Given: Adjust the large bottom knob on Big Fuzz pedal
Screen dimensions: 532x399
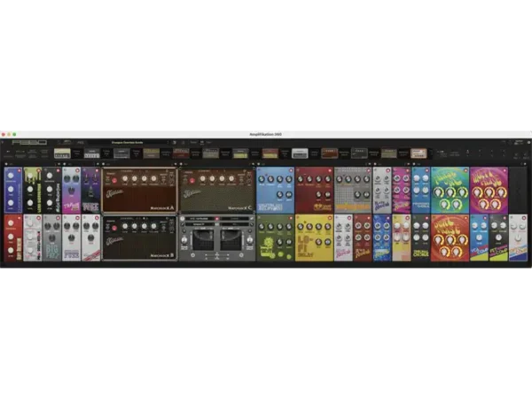Looking at the screenshot, I should tap(52, 238).
